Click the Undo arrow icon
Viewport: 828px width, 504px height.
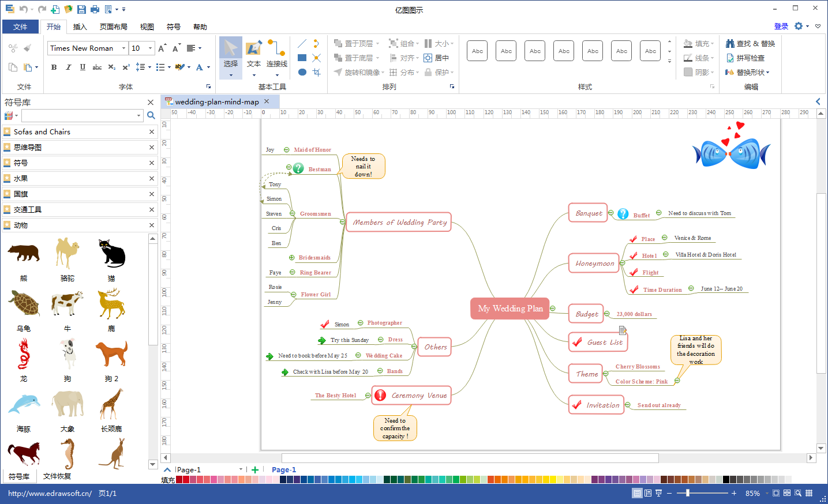[23, 9]
